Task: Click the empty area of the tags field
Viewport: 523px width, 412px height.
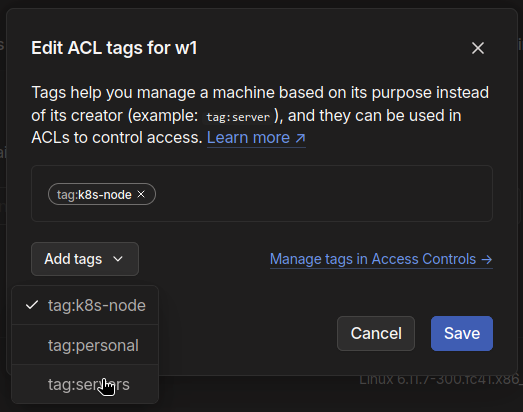Action: [324, 193]
